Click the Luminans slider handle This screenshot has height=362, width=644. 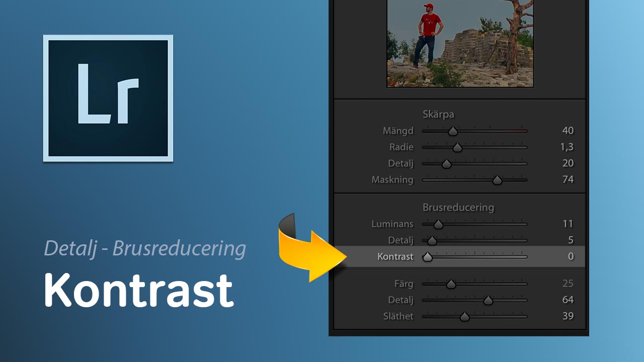tap(438, 225)
